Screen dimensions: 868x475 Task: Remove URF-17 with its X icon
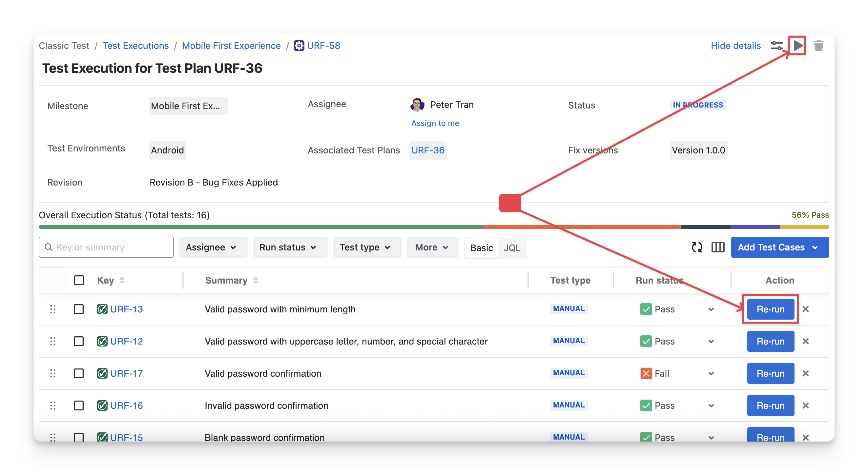806,373
